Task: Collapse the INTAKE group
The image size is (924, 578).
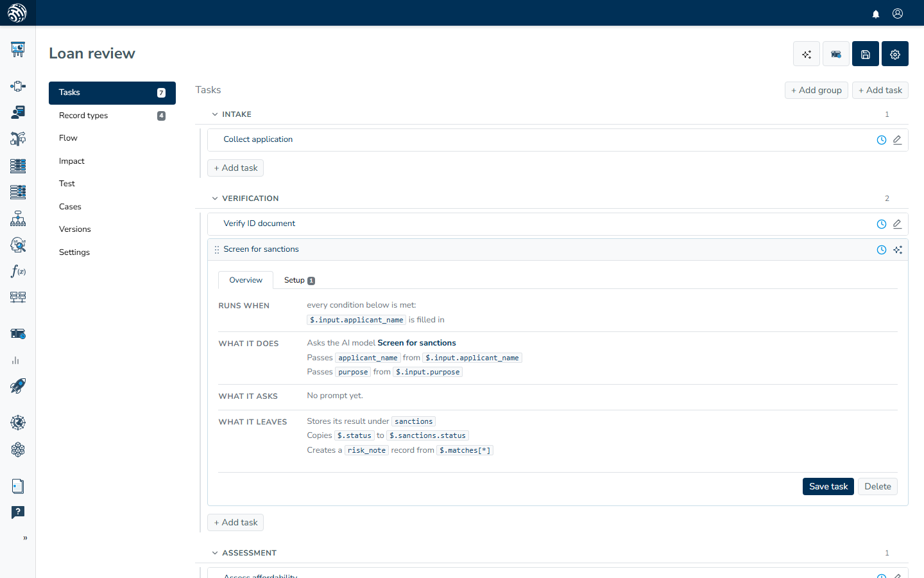Action: 215,114
